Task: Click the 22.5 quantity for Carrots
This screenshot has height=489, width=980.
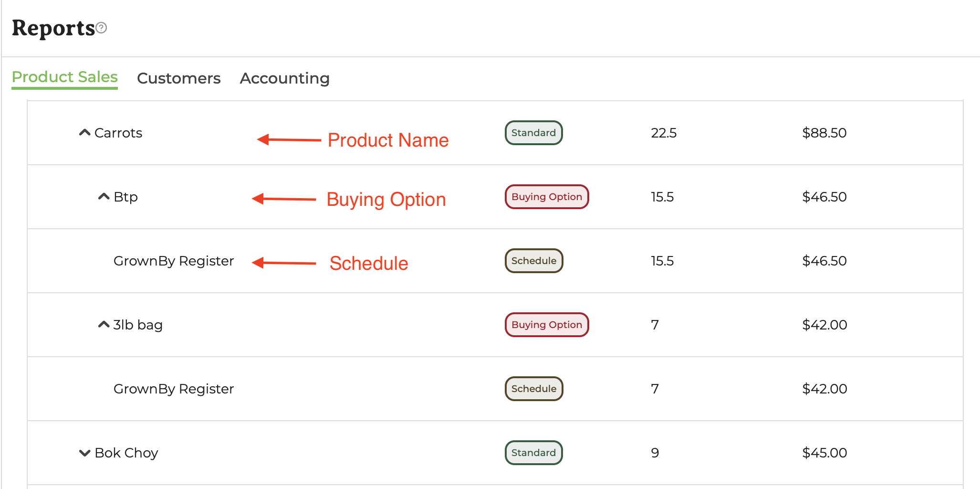Action: coord(663,133)
